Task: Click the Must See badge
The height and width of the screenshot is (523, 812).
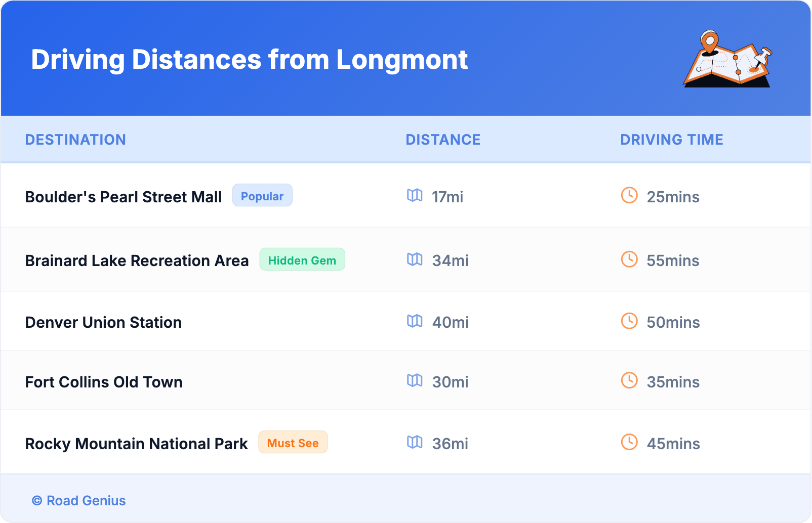Action: [x=293, y=443]
